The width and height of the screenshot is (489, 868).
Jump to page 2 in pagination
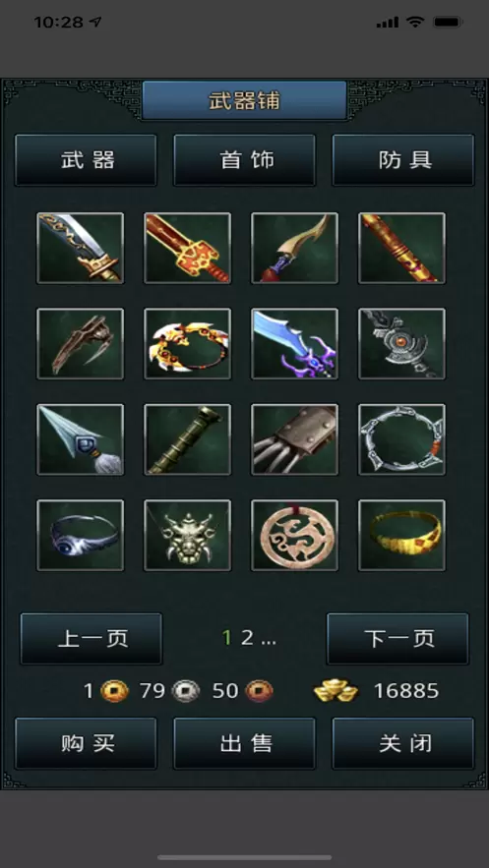pos(247,638)
